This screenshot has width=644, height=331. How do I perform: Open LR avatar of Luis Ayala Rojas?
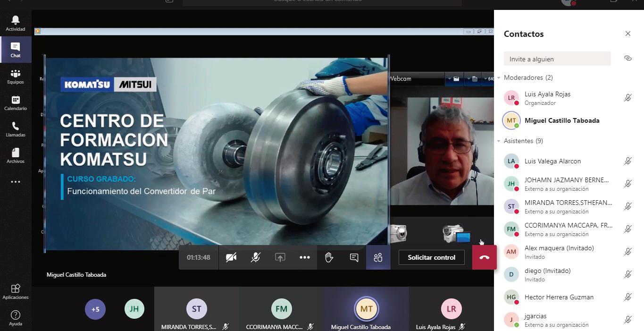point(511,98)
